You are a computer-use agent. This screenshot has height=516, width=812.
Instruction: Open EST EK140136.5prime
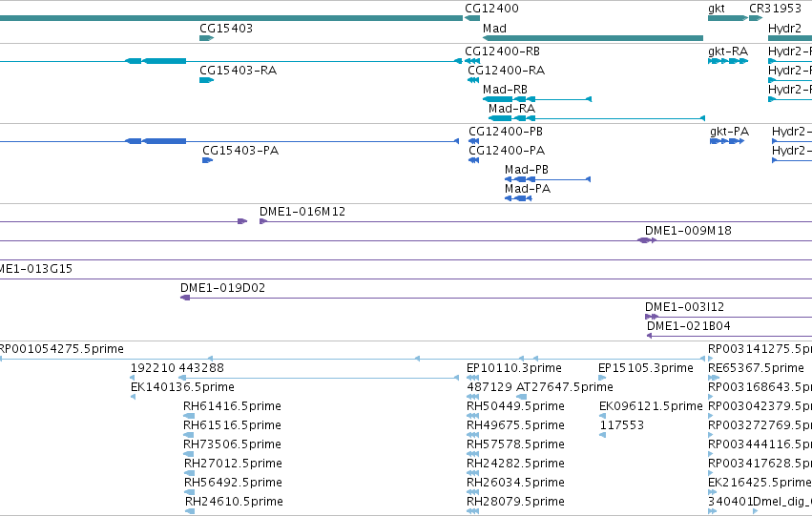pos(182,387)
